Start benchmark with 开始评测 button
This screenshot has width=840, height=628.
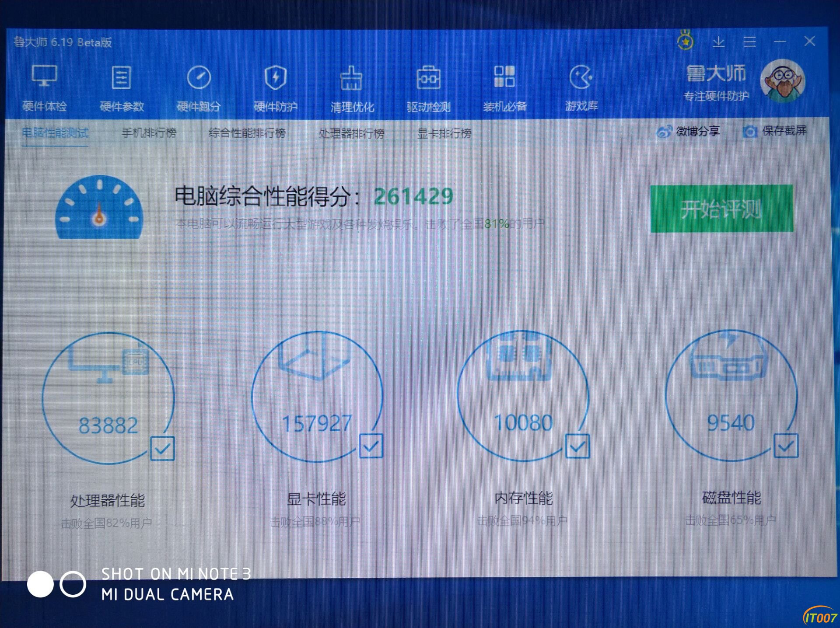(x=721, y=209)
